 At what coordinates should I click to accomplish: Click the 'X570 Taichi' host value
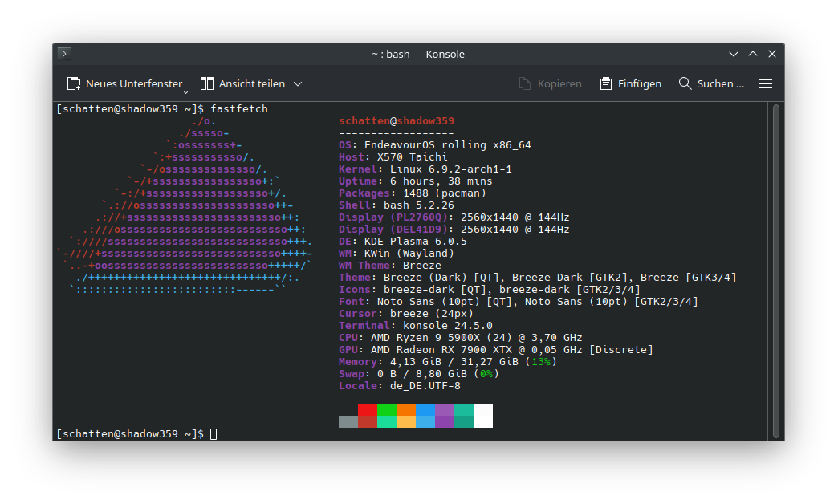pos(412,157)
